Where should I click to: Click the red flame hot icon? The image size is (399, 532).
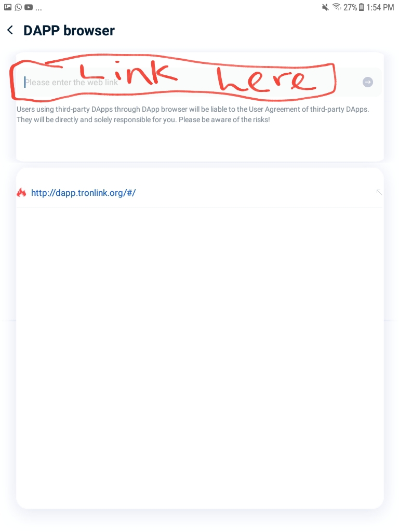click(21, 193)
